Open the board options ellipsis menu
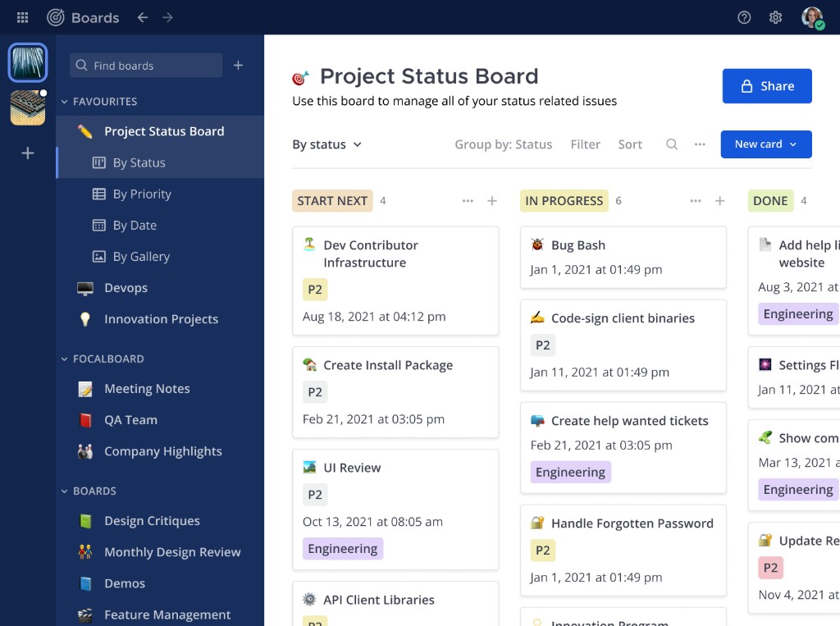This screenshot has height=626, width=840. click(x=700, y=144)
